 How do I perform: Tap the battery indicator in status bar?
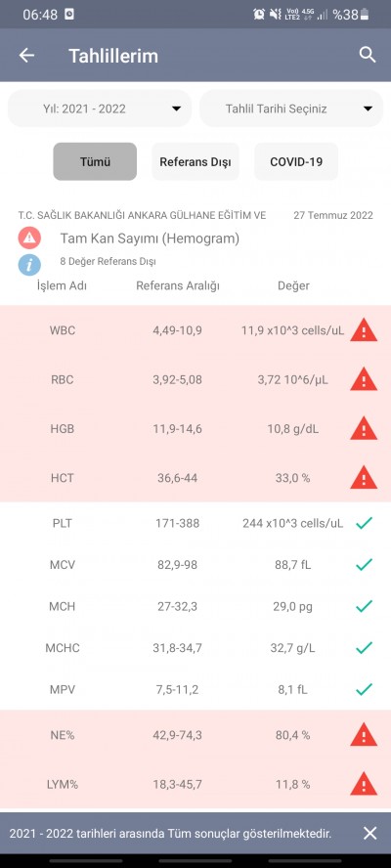[365, 15]
